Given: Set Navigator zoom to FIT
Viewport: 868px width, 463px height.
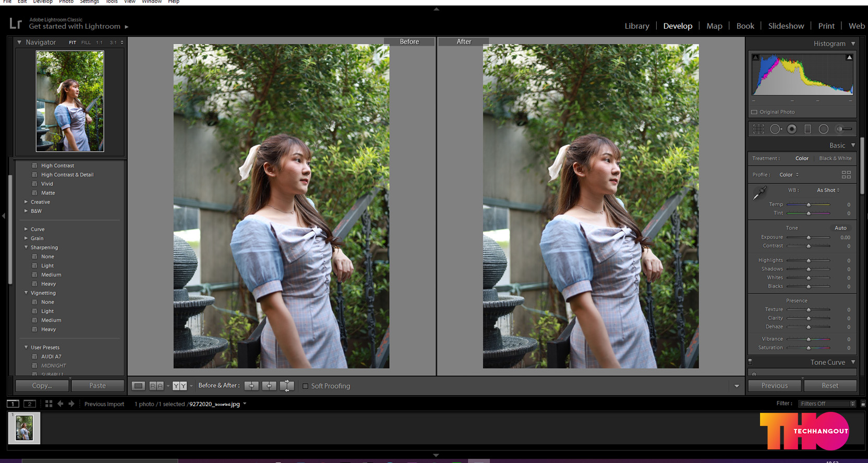Looking at the screenshot, I should pos(73,42).
